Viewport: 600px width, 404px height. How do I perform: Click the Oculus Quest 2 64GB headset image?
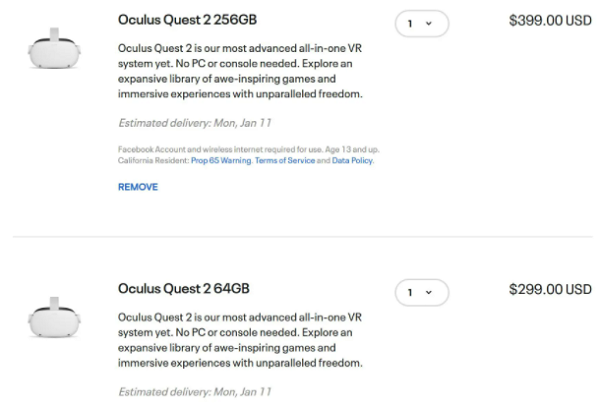click(x=54, y=317)
